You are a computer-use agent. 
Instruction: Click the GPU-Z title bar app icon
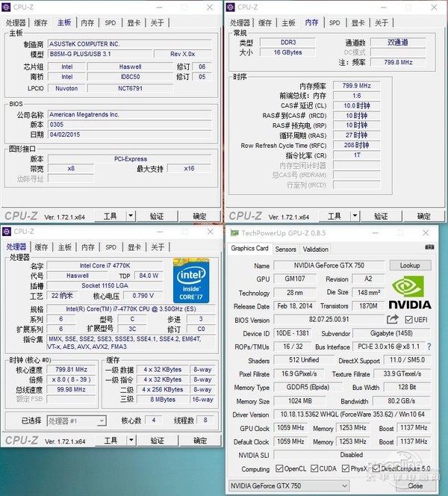(x=234, y=233)
